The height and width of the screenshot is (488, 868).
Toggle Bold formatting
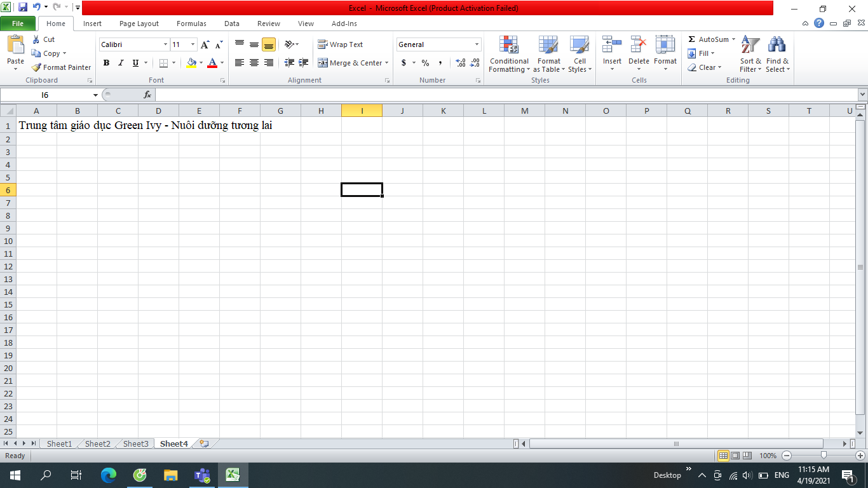(106, 63)
